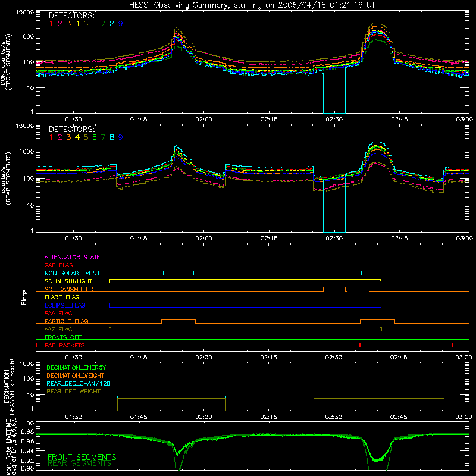Click REAR SEGMENTS label in livetime plot

pyautogui.click(x=80, y=464)
